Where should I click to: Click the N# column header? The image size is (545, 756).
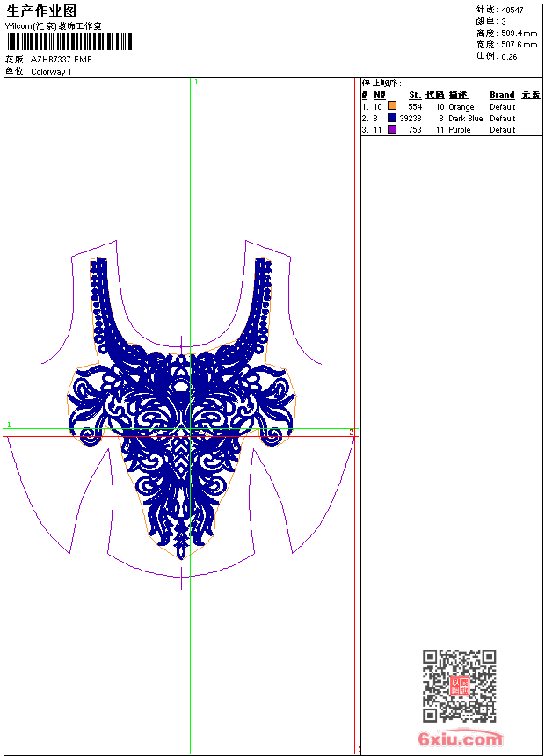click(x=380, y=95)
